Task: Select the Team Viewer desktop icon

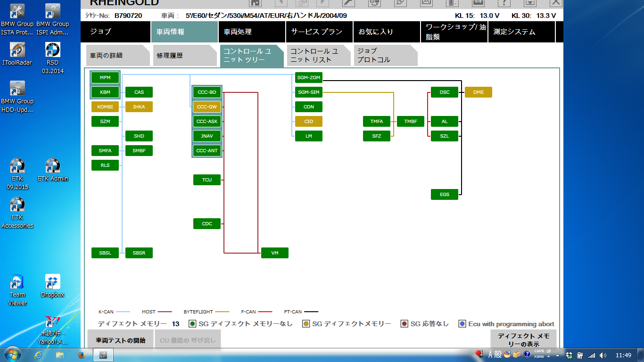Action: [17, 290]
